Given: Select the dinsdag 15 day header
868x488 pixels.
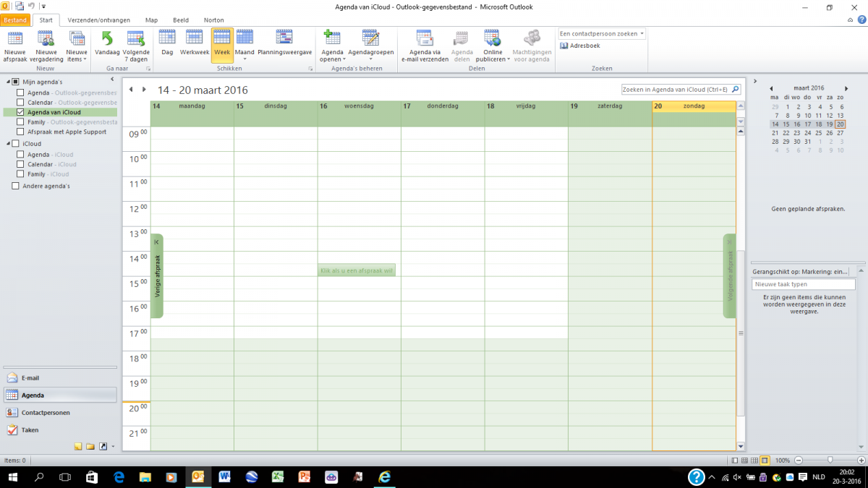Looking at the screenshot, I should coord(276,106).
